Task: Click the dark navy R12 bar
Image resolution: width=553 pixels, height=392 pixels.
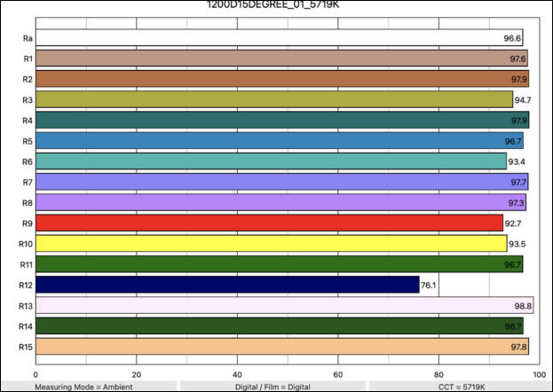Action: click(226, 285)
